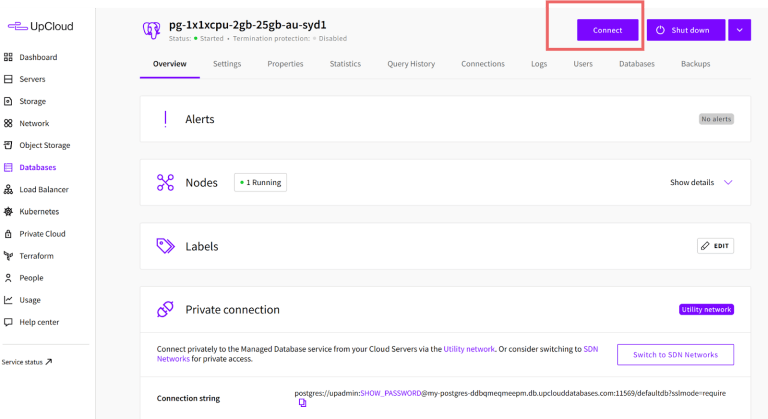Click the Kubernetes wheel icon

(x=8, y=211)
